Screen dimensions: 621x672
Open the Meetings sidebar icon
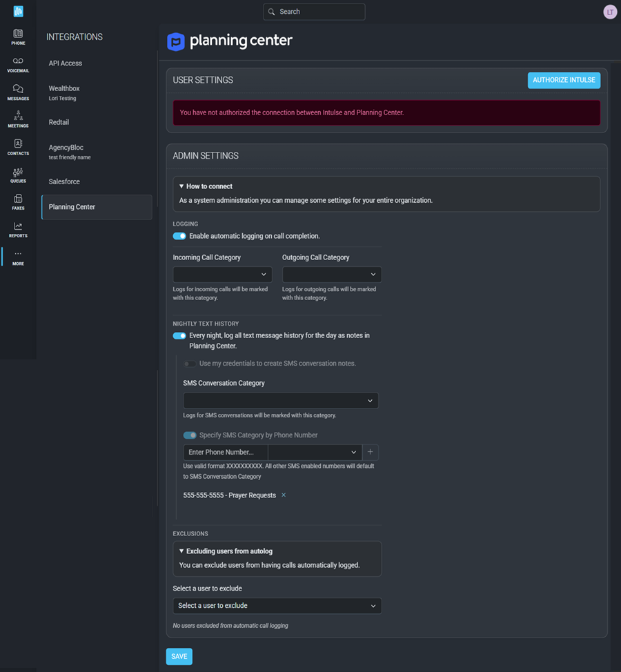(x=18, y=119)
